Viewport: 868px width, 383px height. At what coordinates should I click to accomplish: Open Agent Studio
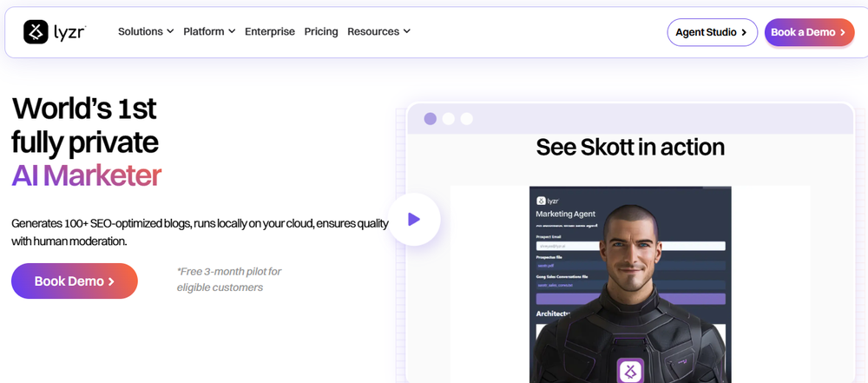tap(712, 32)
